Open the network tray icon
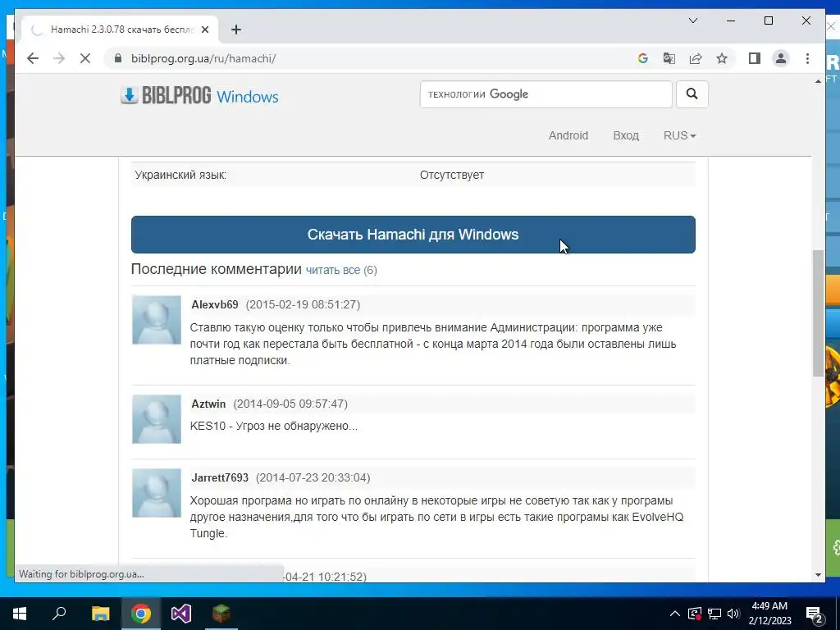 pyautogui.click(x=714, y=614)
